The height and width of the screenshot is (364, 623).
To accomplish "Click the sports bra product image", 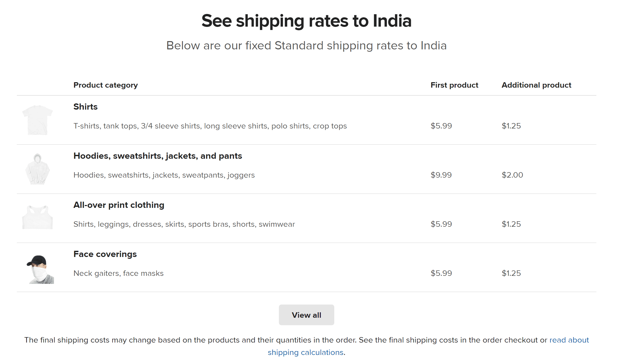I will click(x=38, y=217).
